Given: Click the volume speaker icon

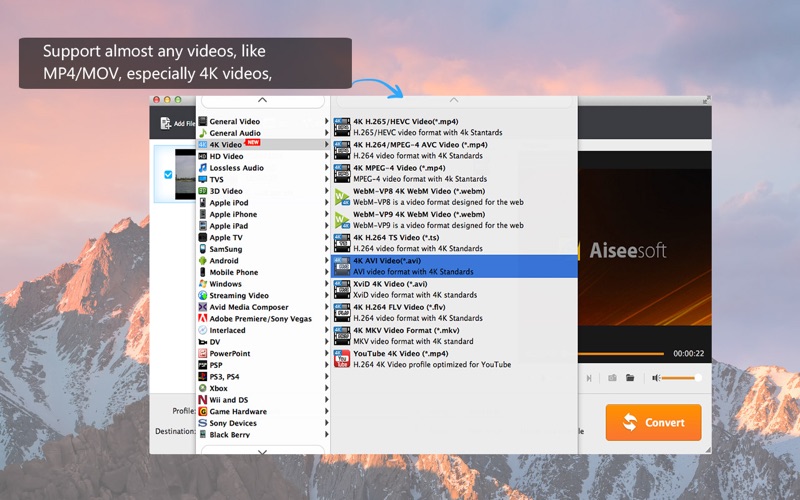Looking at the screenshot, I should tap(656, 378).
